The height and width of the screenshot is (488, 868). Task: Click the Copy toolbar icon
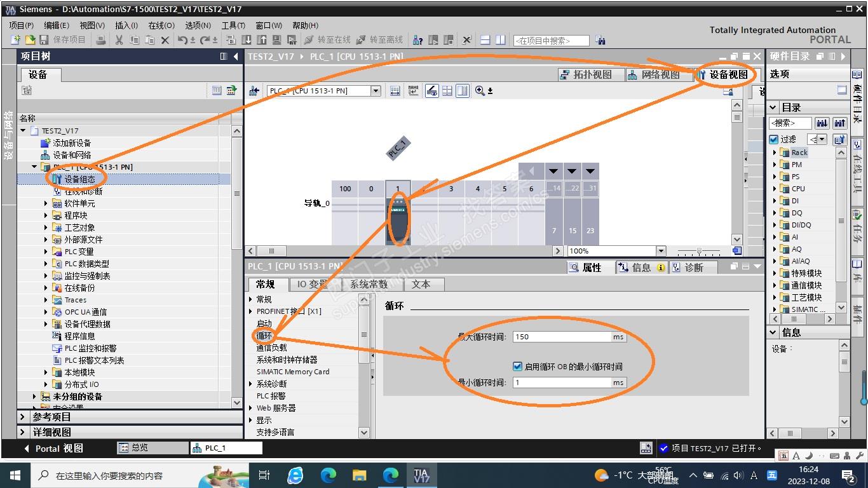click(x=134, y=40)
